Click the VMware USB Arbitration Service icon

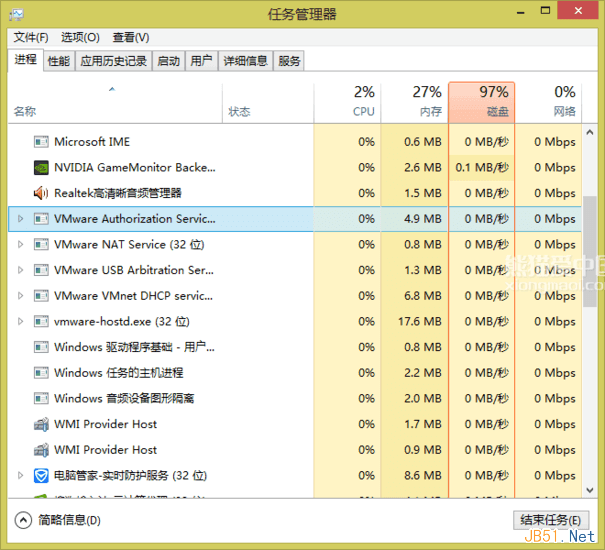[41, 270]
